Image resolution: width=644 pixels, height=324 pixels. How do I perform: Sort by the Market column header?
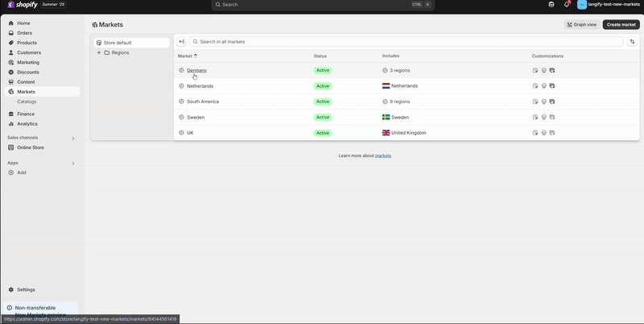click(x=188, y=56)
